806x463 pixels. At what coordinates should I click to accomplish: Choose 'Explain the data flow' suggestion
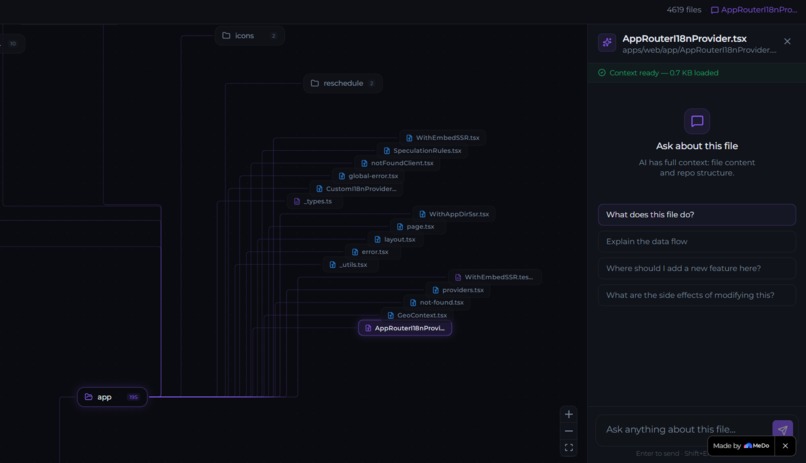[697, 242]
